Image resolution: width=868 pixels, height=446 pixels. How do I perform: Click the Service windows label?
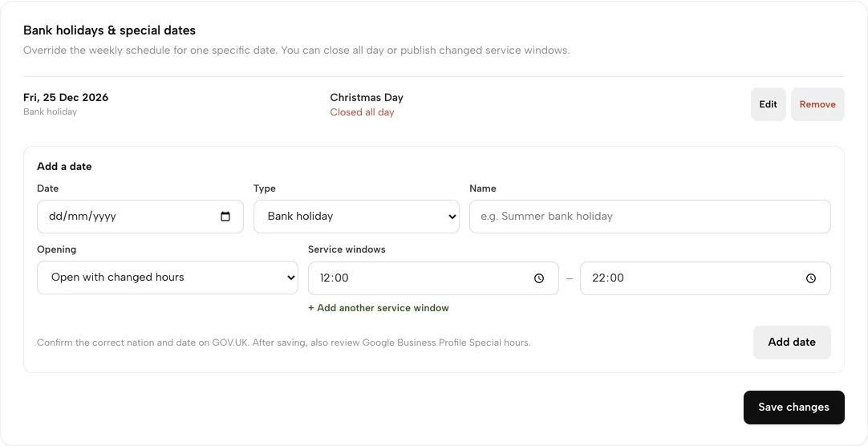(347, 249)
